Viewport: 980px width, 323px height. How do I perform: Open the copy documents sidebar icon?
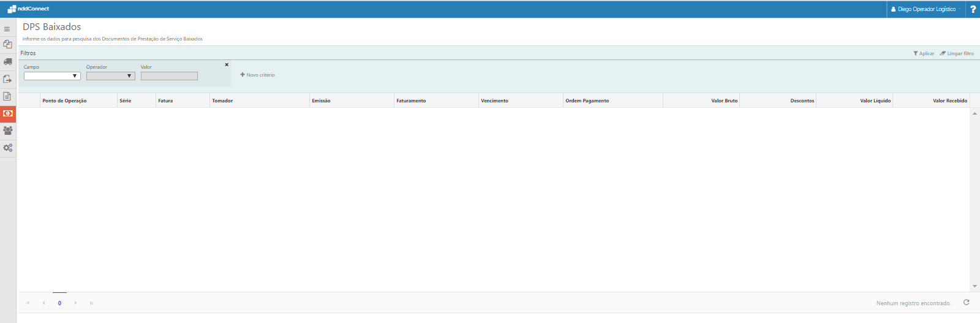pos(7,44)
